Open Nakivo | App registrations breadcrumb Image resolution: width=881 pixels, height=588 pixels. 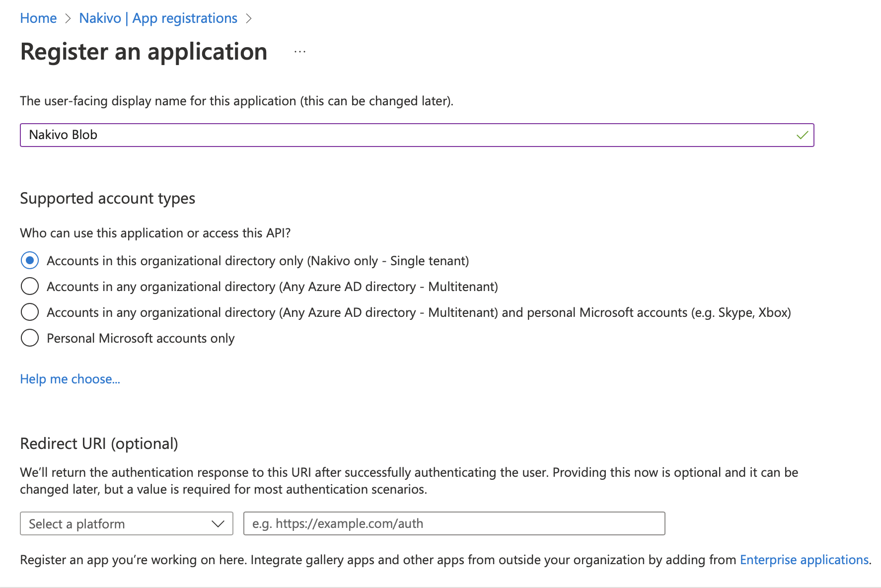[x=158, y=18]
